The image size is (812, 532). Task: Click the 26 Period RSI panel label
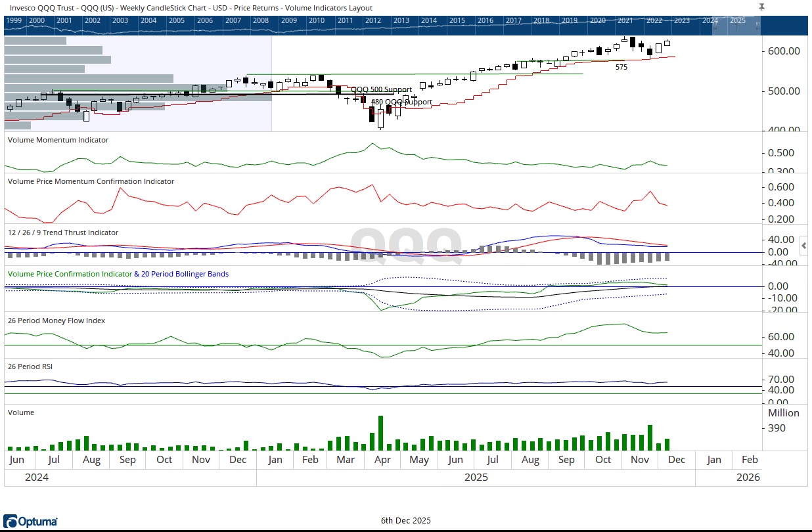tap(30, 366)
